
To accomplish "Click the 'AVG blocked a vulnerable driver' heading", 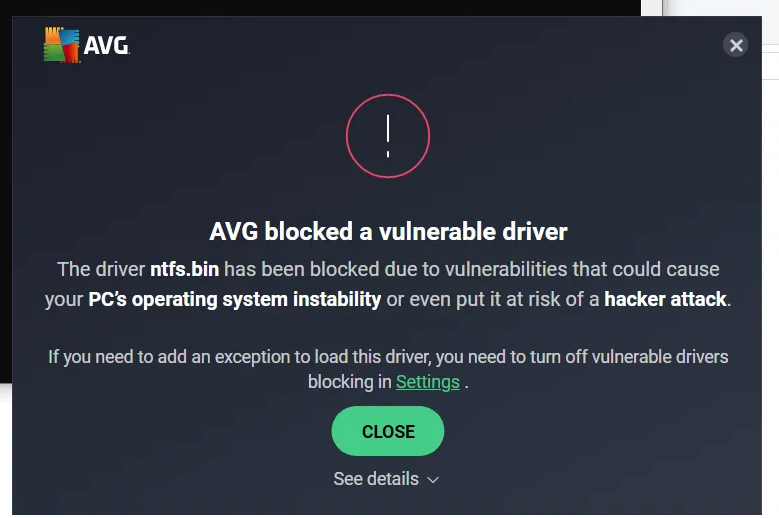I will 388,232.
